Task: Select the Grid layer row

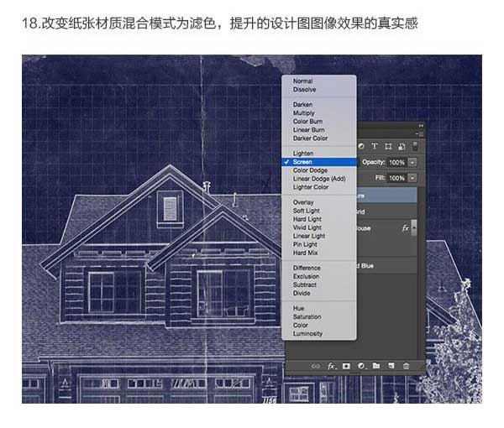Action: pyautogui.click(x=386, y=212)
